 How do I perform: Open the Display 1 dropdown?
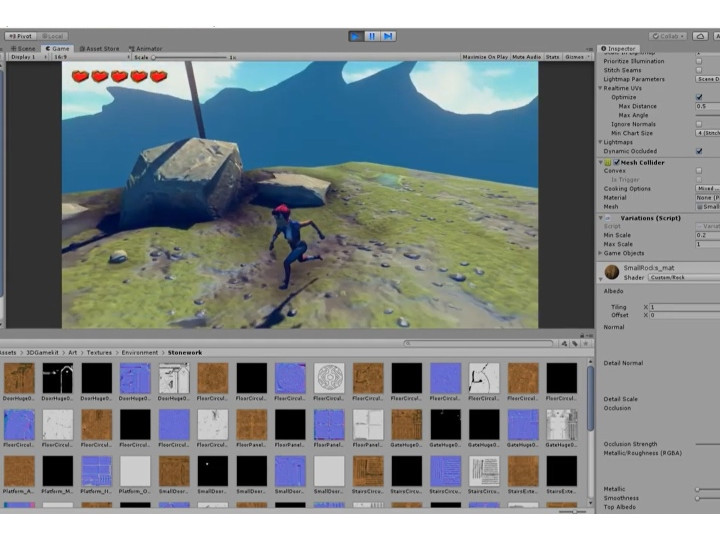pyautogui.click(x=28, y=57)
